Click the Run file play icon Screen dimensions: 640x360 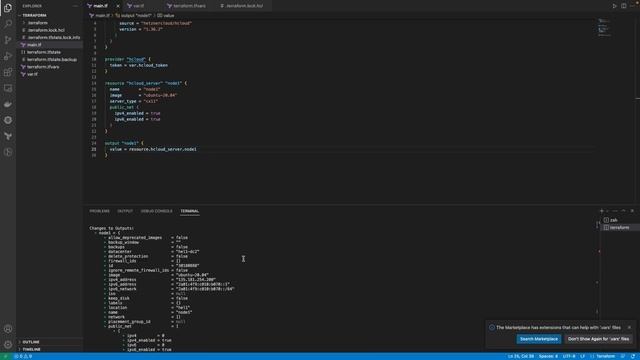coord(614,6)
